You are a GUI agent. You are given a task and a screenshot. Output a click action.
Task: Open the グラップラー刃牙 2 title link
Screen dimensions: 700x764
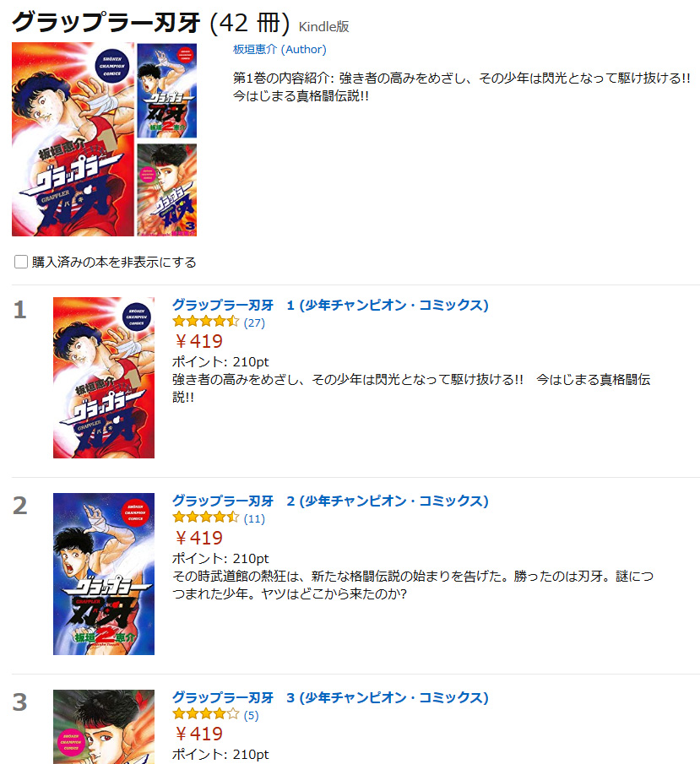tap(330, 501)
